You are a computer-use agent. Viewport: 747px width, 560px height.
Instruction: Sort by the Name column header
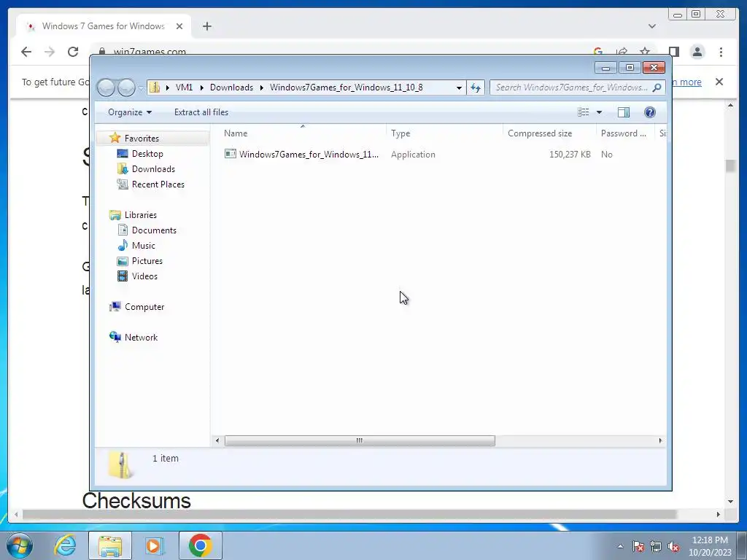coord(303,133)
